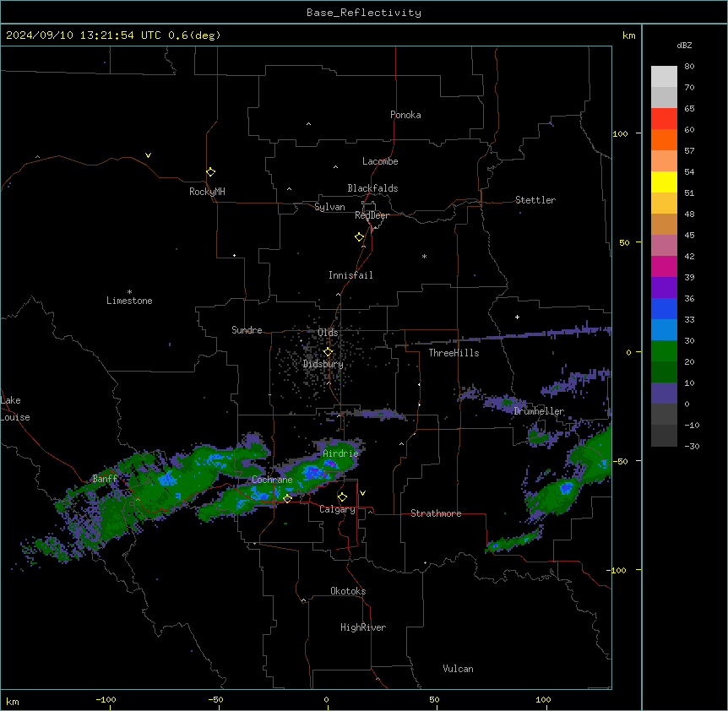Image resolution: width=728 pixels, height=711 pixels.
Task: Click the dBZ legend heading
Action: (x=684, y=45)
